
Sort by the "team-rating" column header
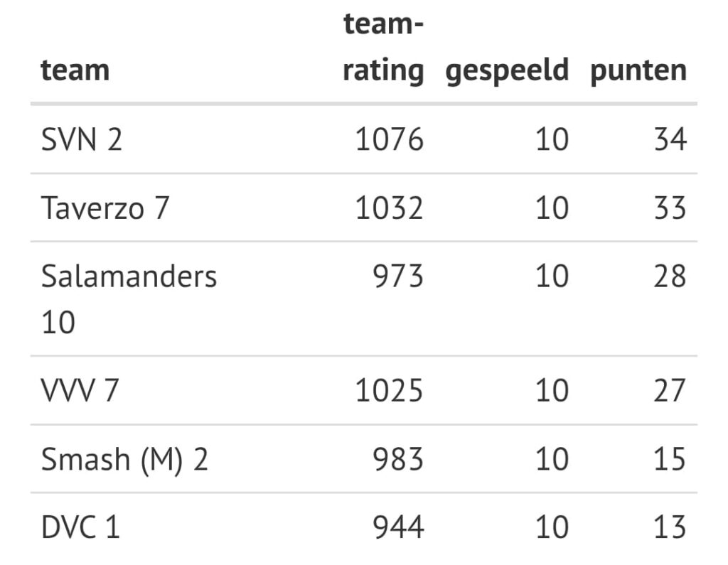383,48
